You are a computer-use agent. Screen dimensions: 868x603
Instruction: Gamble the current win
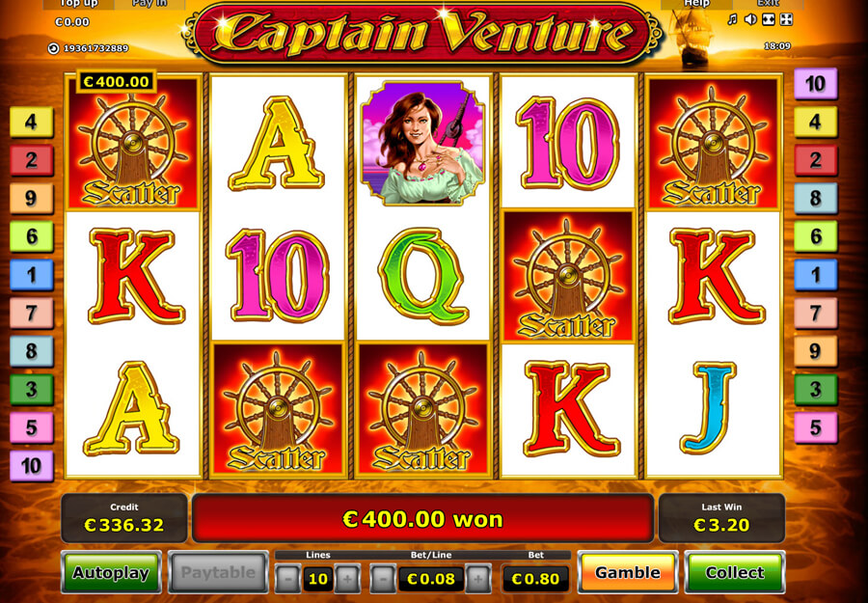click(x=627, y=572)
